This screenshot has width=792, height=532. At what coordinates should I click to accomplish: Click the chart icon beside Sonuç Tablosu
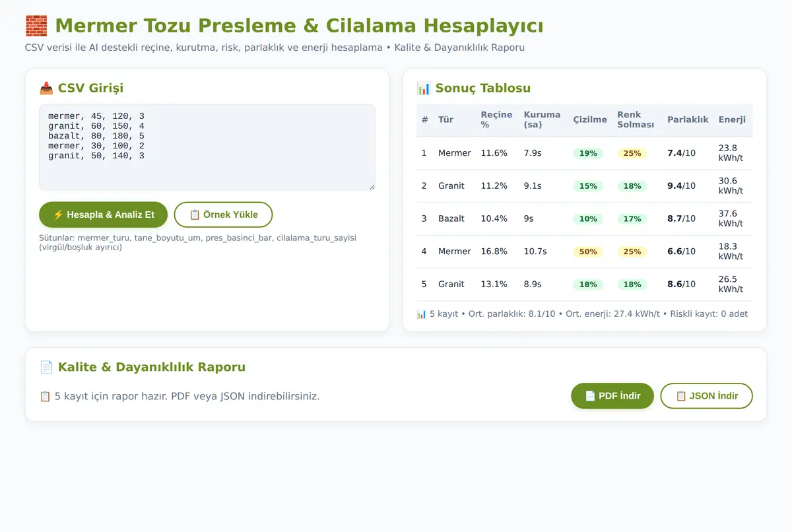pos(422,88)
